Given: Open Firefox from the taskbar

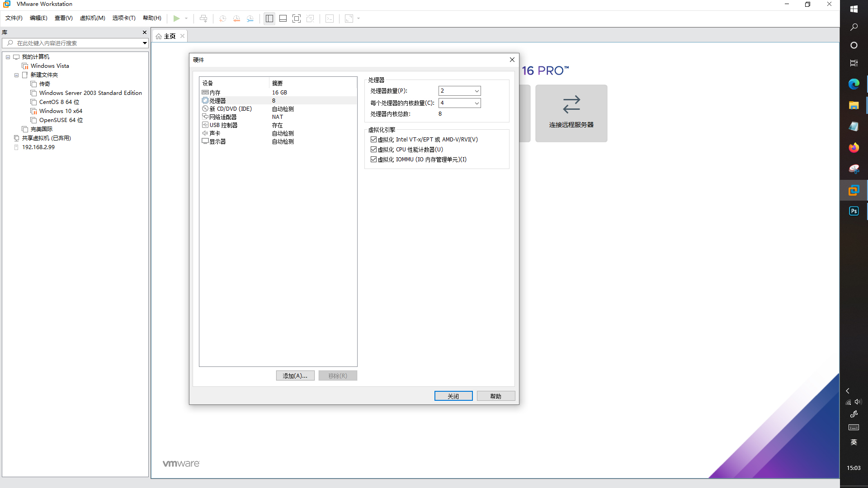Looking at the screenshot, I should click(854, 148).
